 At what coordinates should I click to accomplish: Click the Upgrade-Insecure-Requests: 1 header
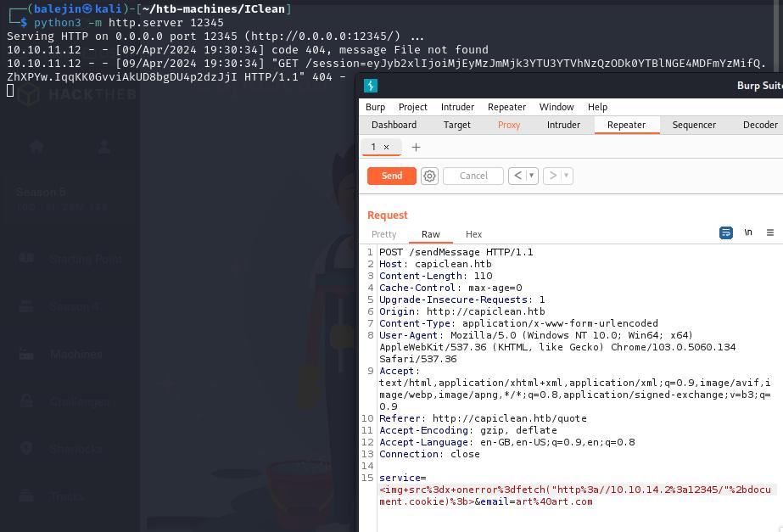click(x=461, y=300)
